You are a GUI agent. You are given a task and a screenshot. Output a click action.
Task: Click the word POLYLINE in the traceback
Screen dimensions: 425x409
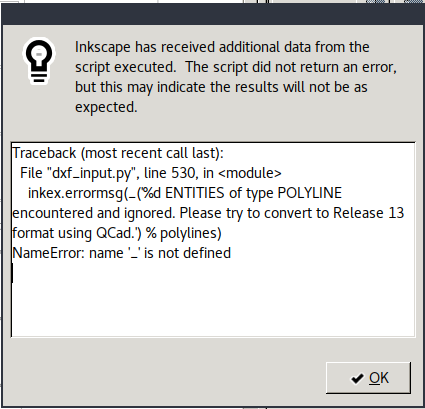310,193
